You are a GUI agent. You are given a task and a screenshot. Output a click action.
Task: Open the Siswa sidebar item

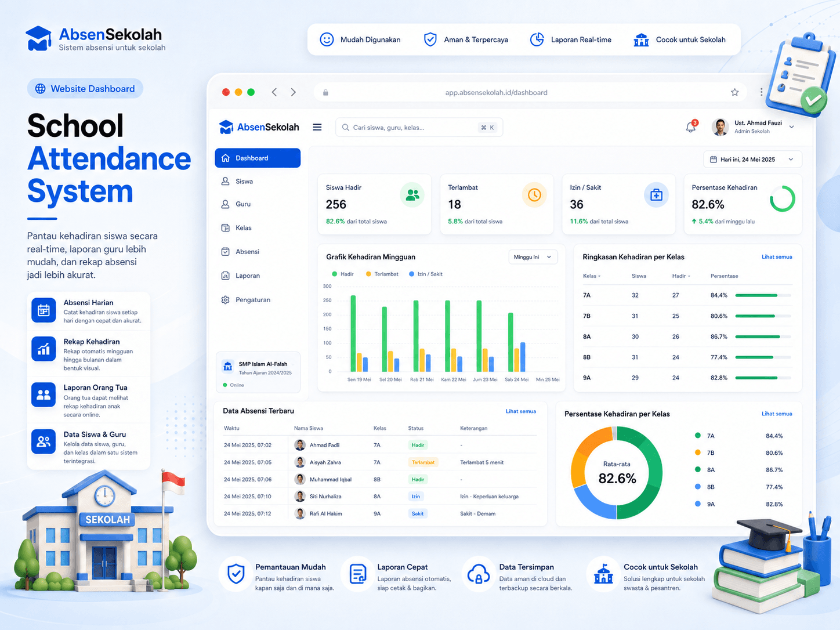pos(258,182)
